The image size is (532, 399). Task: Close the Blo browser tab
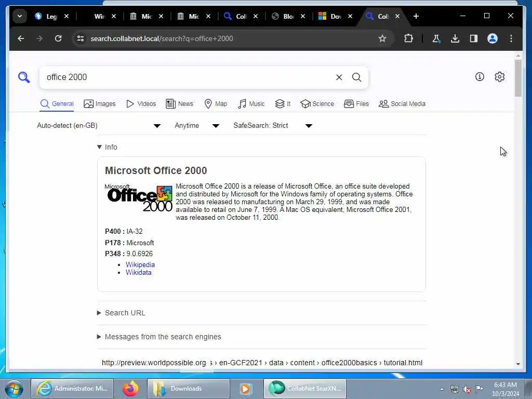[x=303, y=16]
